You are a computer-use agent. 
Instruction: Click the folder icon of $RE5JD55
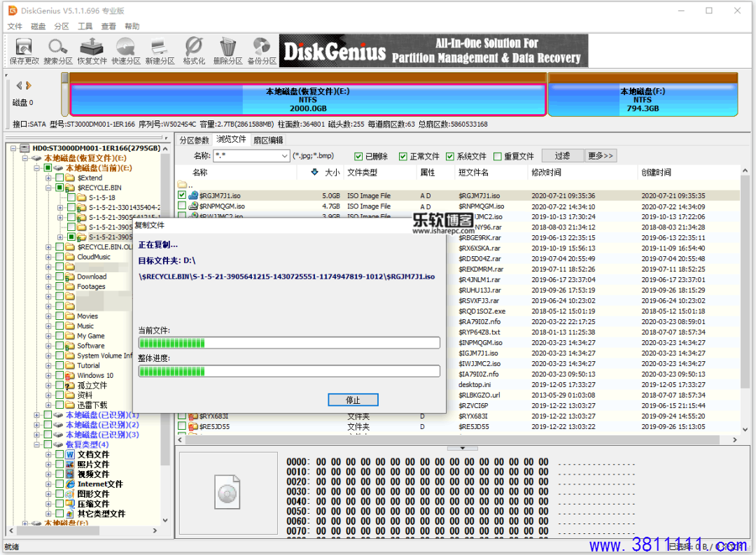193,427
